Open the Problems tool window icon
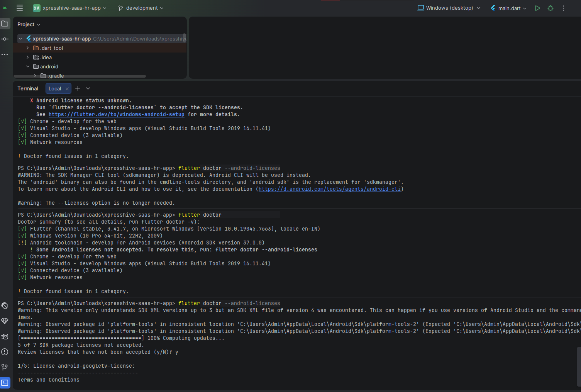The height and width of the screenshot is (392, 581). [x=5, y=352]
